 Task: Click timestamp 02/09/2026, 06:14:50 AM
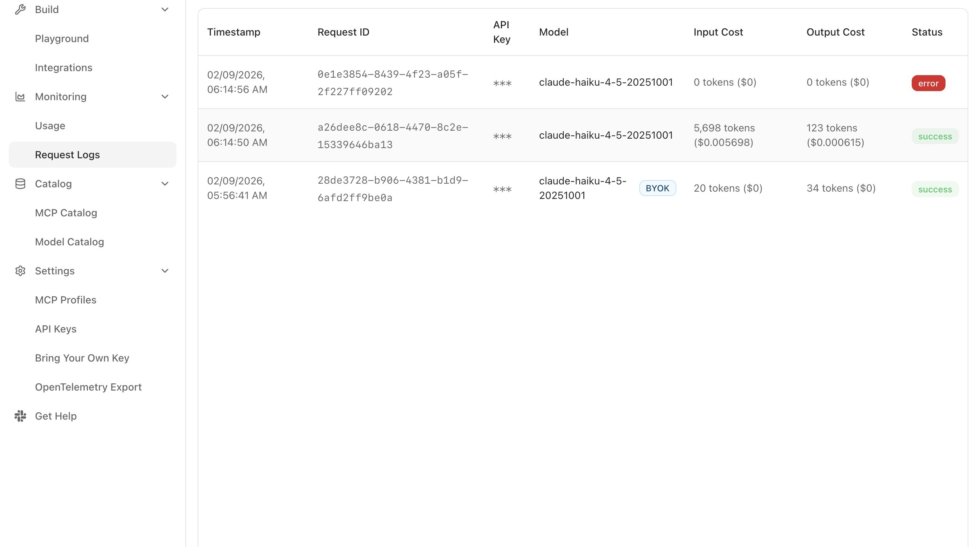point(237,135)
